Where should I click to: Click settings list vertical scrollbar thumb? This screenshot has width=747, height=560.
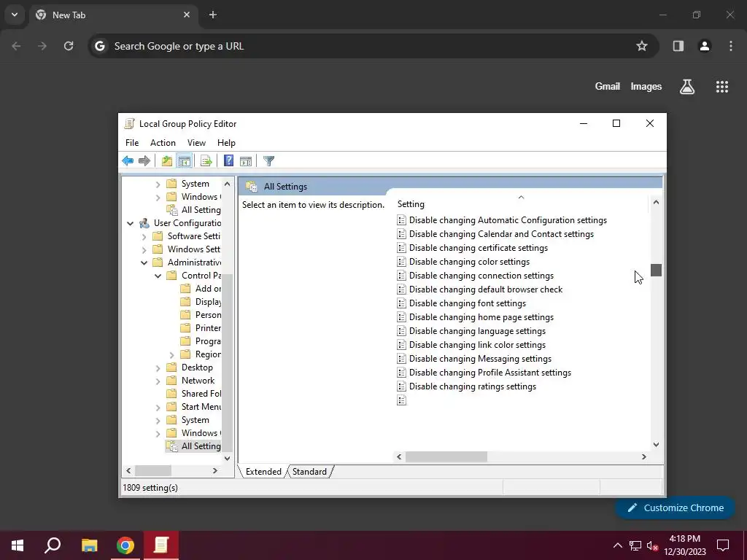pyautogui.click(x=656, y=270)
